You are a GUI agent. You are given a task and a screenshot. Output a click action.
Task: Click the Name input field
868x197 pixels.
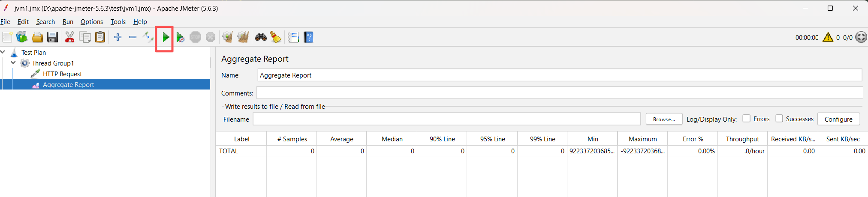(x=560, y=75)
